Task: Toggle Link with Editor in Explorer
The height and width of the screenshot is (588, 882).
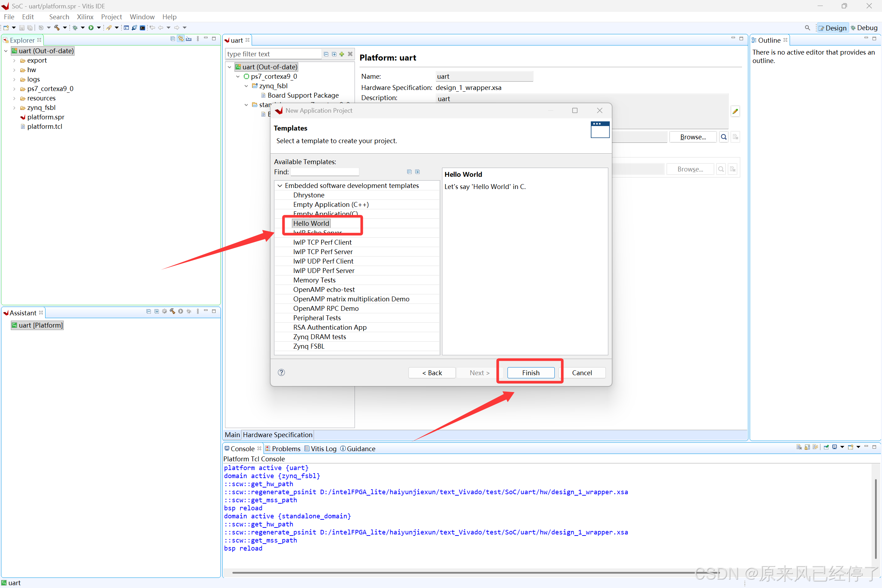Action: click(x=181, y=39)
